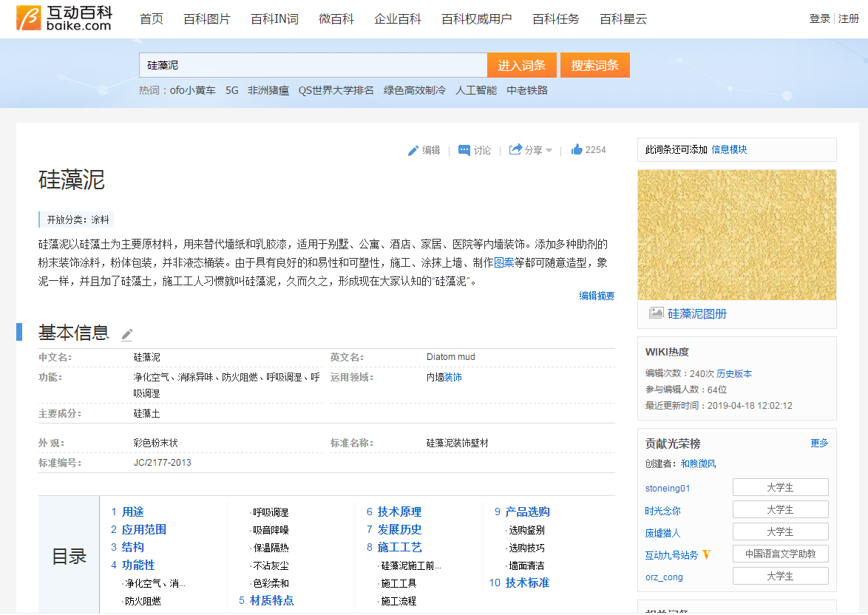This screenshot has width=868, height=615.
Task: Jump to subsection 施工工具
Action: coord(399,583)
